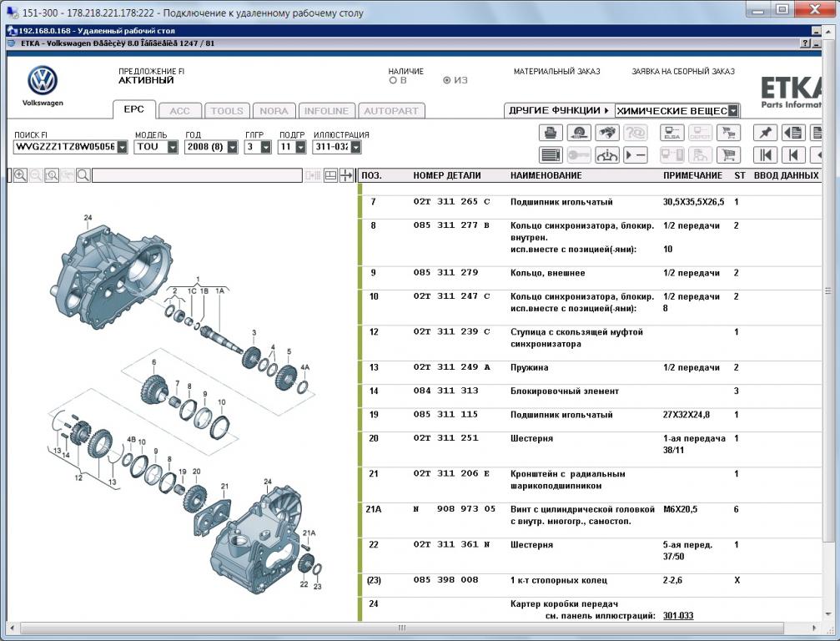The height and width of the screenshot is (641, 840).
Task: Switch to the INFOLINE tab
Action: (x=326, y=111)
